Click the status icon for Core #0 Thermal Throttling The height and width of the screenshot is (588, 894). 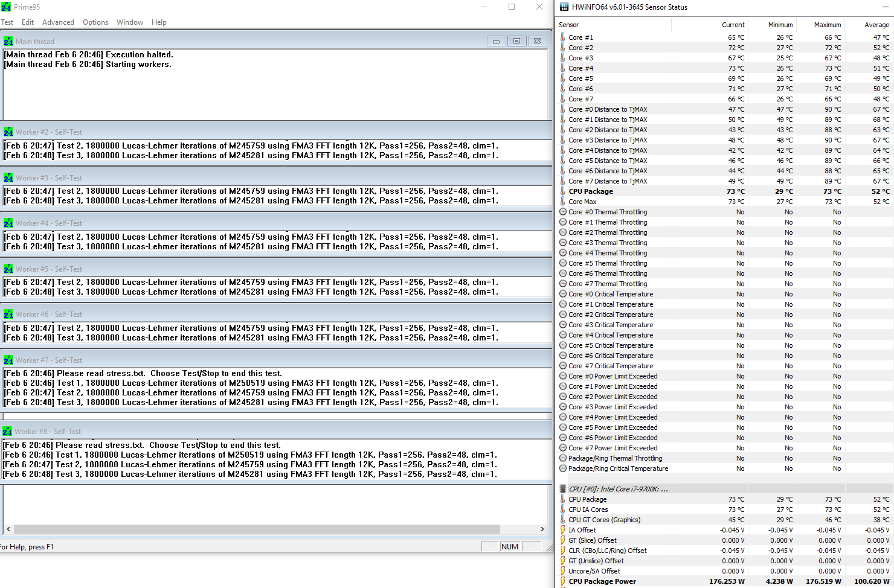(563, 212)
